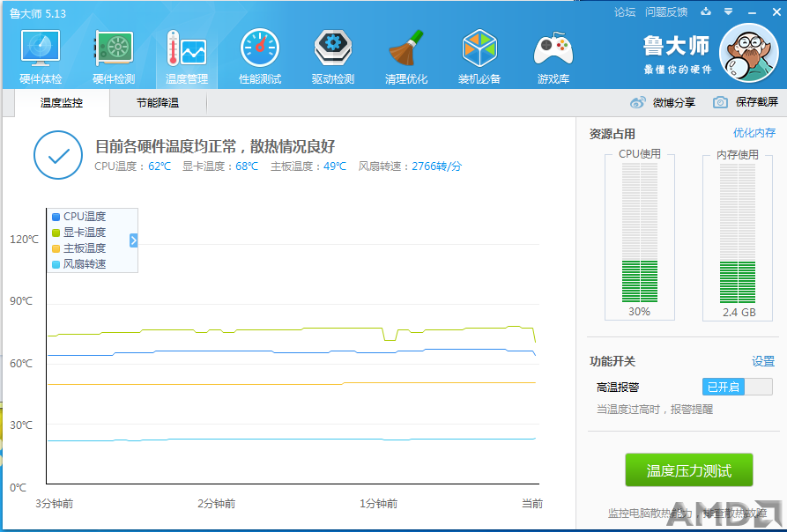Screen dimensions: 787x532
Task: Click the 功能开关 heading
Action: [613, 361]
